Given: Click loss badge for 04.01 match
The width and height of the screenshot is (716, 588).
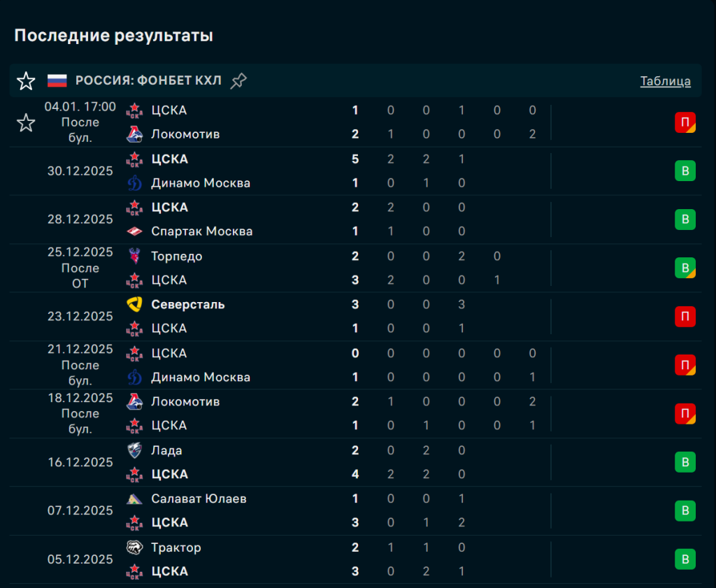Looking at the screenshot, I should point(685,123).
